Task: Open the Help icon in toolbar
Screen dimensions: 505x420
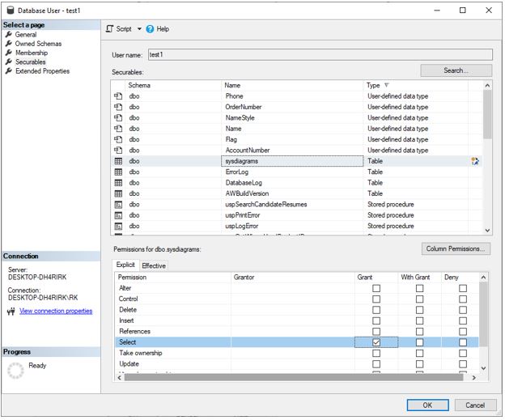Action: (x=151, y=29)
